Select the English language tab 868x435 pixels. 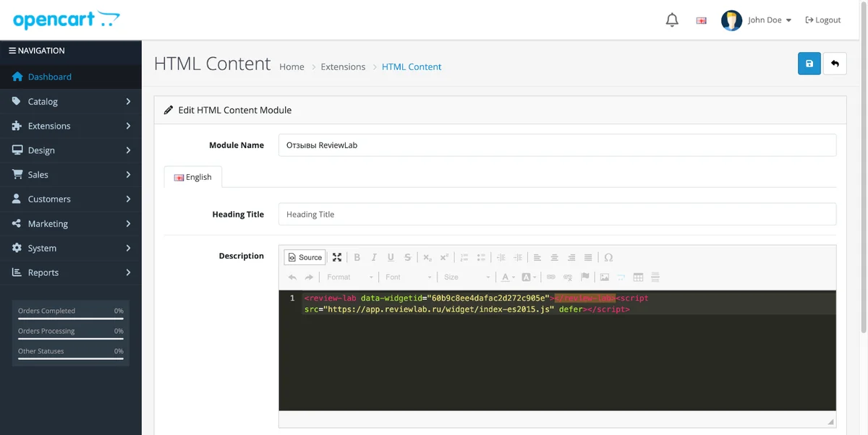point(193,177)
